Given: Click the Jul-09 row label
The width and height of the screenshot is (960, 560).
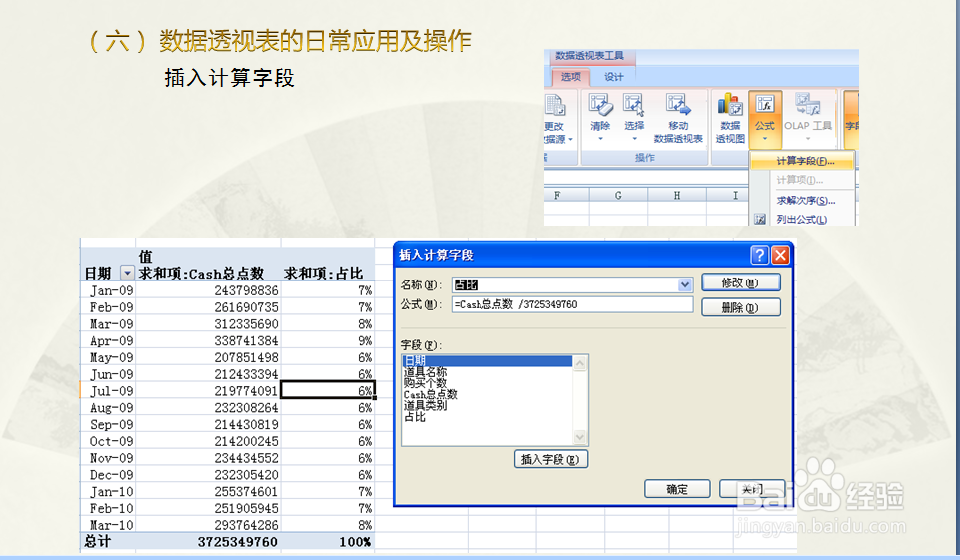Looking at the screenshot, I should tap(112, 391).
